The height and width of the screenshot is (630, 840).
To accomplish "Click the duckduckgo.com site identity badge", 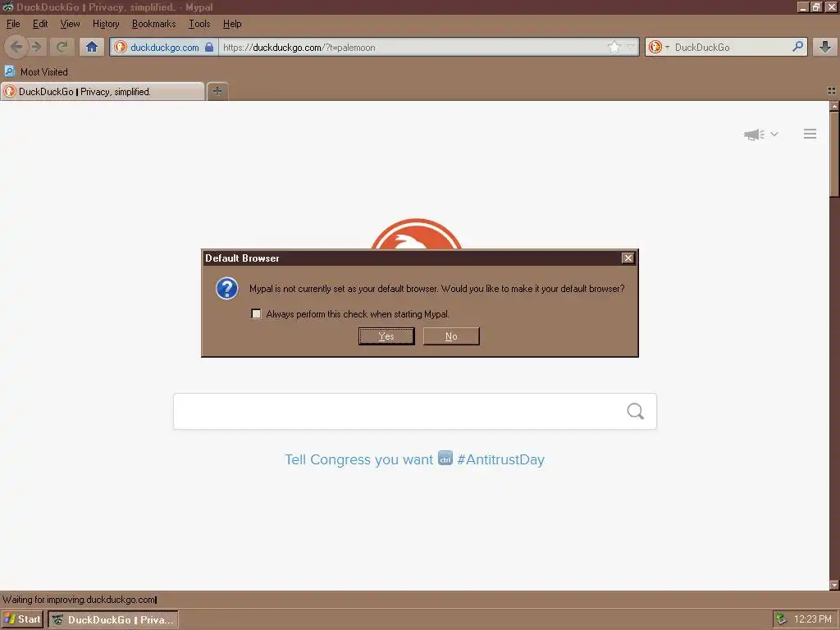I will pyautogui.click(x=164, y=47).
